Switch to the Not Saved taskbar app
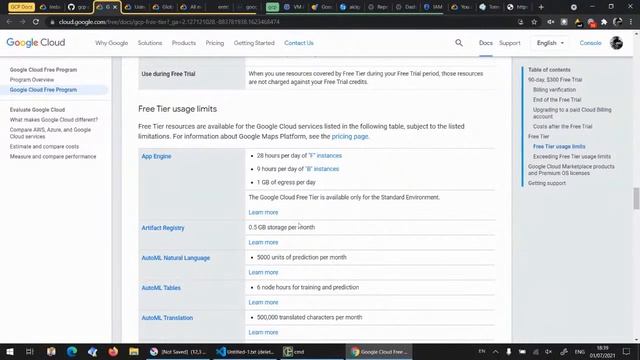This screenshot has height=360, width=640. point(178,351)
